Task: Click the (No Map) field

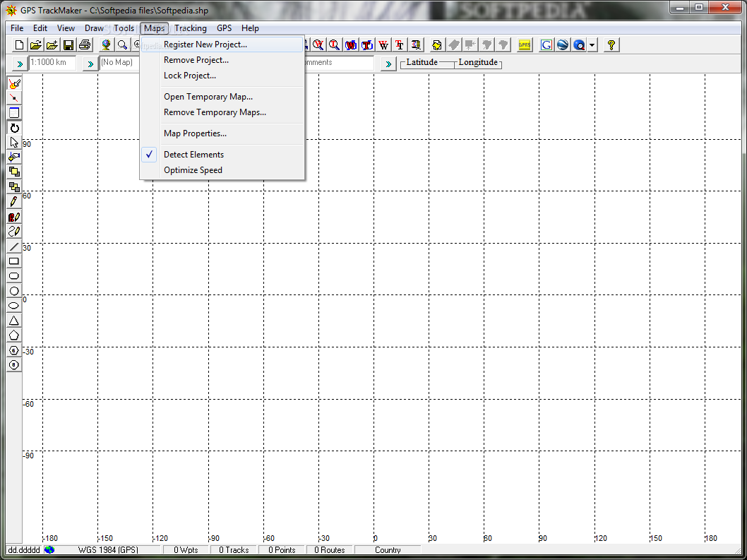Action: click(119, 62)
